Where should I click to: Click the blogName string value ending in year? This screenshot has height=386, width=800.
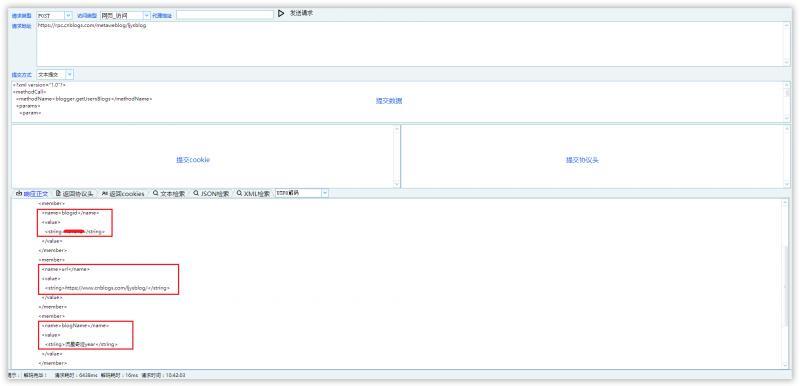[81, 344]
